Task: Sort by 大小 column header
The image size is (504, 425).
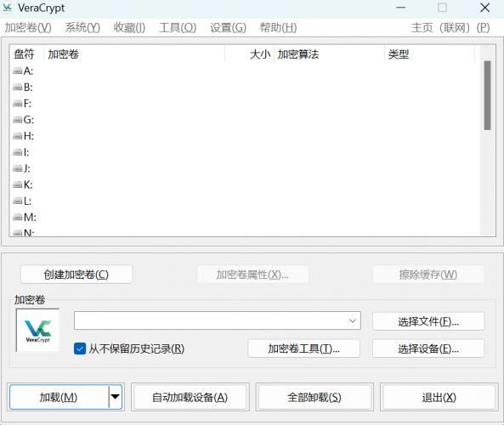Action: pyautogui.click(x=249, y=54)
